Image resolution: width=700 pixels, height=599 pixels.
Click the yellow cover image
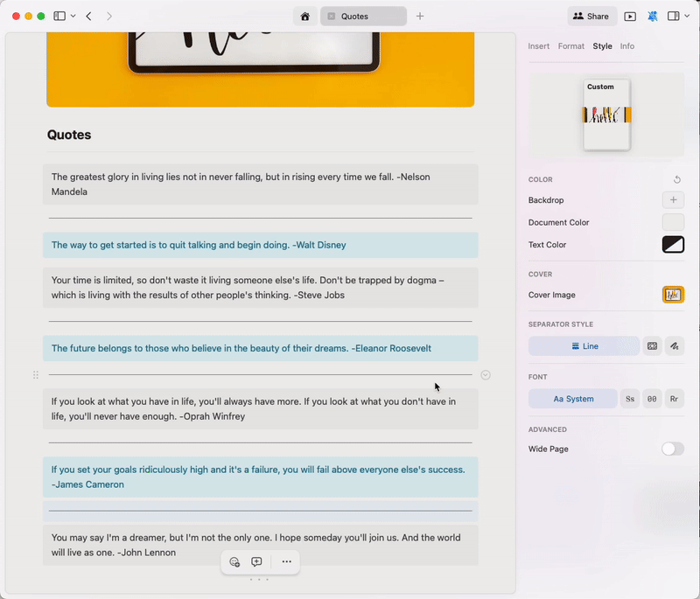click(x=260, y=70)
